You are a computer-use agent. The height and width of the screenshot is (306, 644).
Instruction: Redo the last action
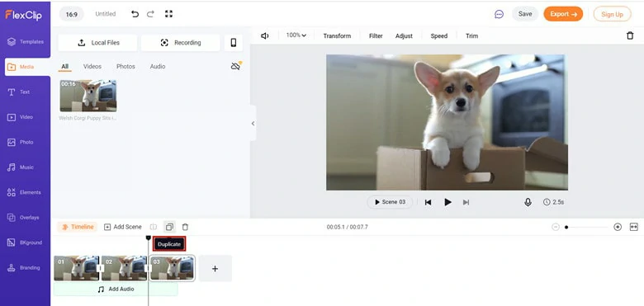151,14
